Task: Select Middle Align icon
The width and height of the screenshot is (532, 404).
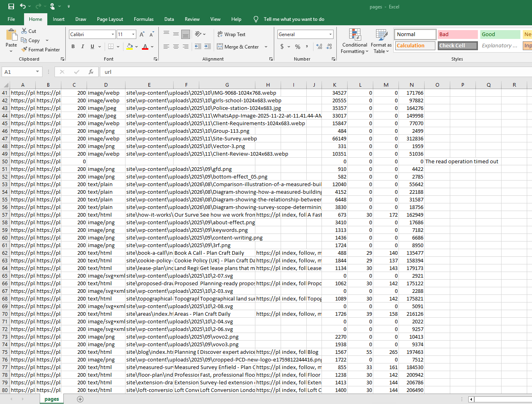Action: click(x=176, y=34)
